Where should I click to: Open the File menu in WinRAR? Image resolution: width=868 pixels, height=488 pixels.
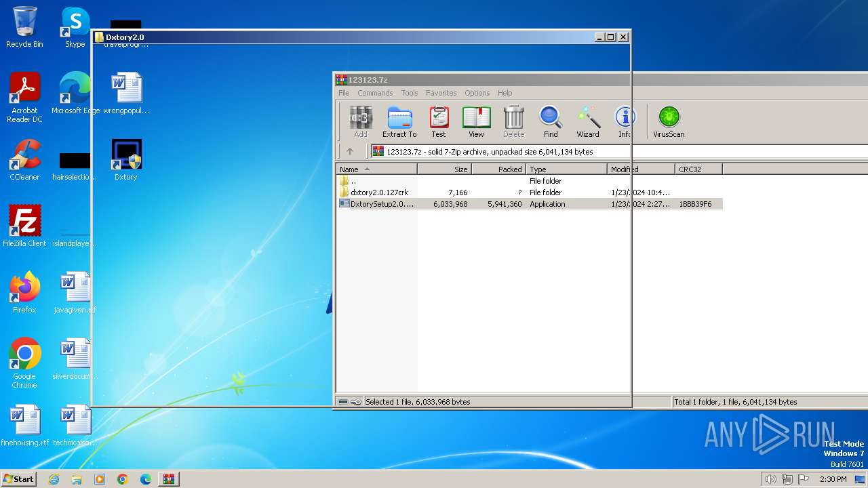[x=344, y=93]
